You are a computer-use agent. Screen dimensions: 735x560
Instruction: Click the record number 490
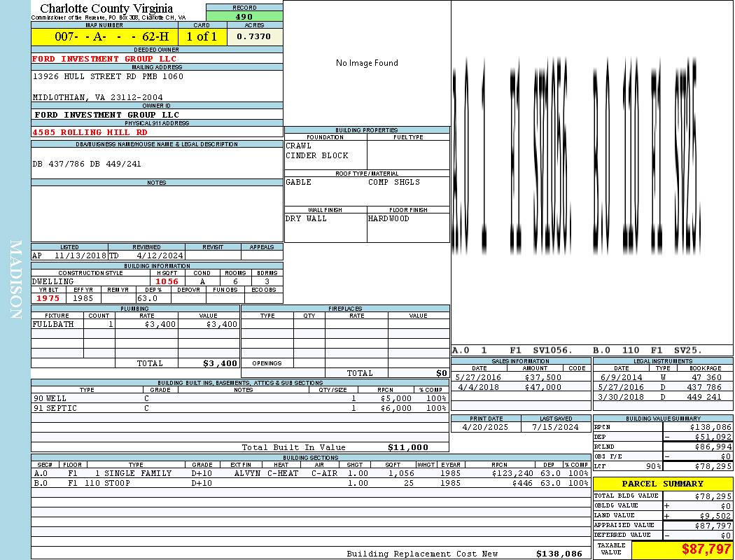[x=244, y=16]
